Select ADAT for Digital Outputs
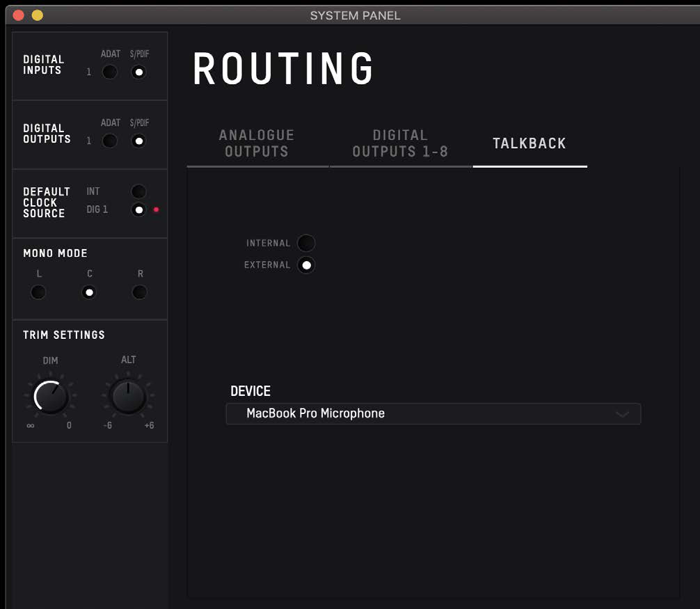 pyautogui.click(x=110, y=141)
